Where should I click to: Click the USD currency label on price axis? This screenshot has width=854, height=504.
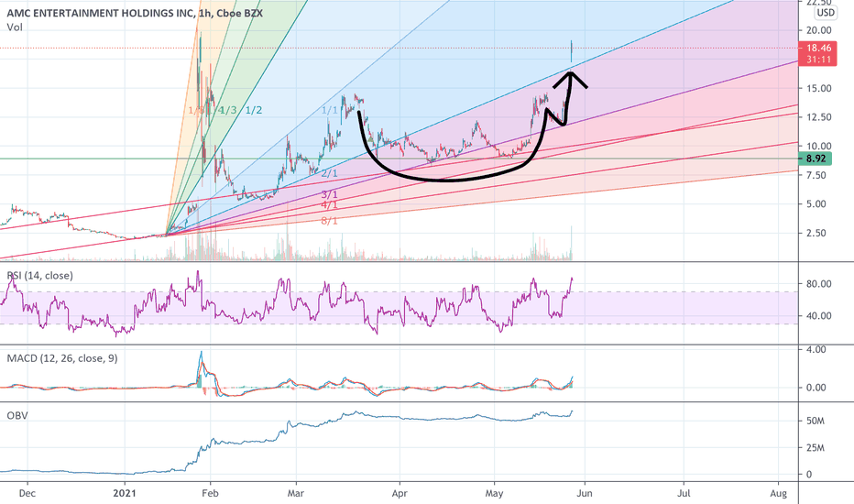click(825, 13)
